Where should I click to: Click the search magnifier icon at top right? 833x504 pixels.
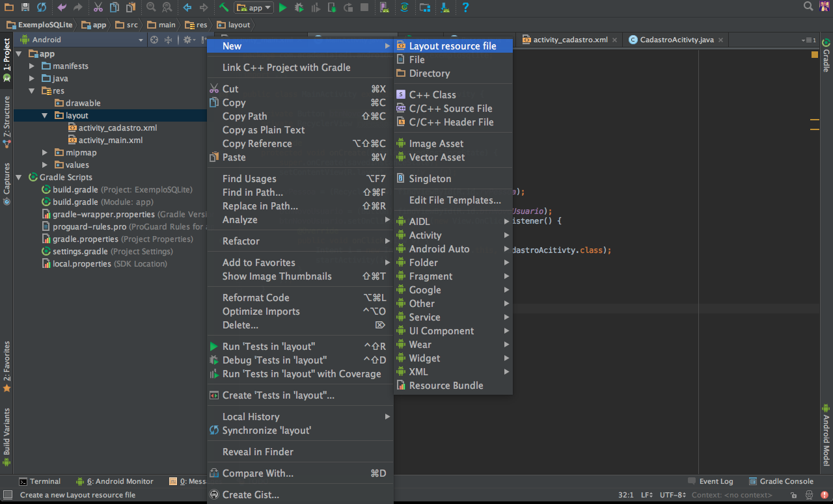tap(808, 7)
